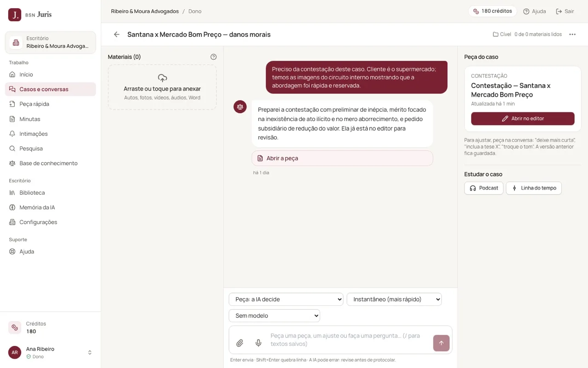Click the Ribeiro & Moura Advogados breadcrumb
This screenshot has width=588, height=368.
145,11
